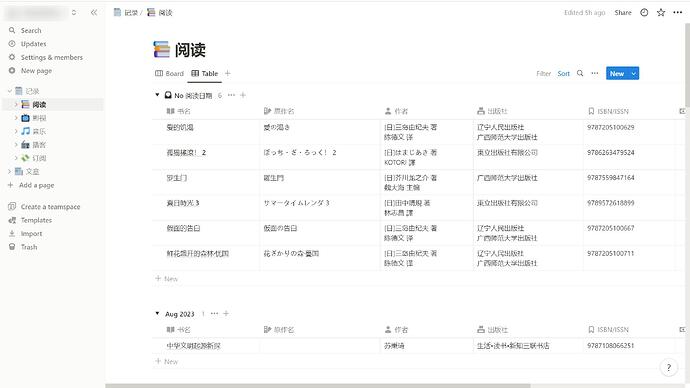Collapse the 记录 parent page chevron
Viewport: 690px width, 388px height.
[x=10, y=91]
